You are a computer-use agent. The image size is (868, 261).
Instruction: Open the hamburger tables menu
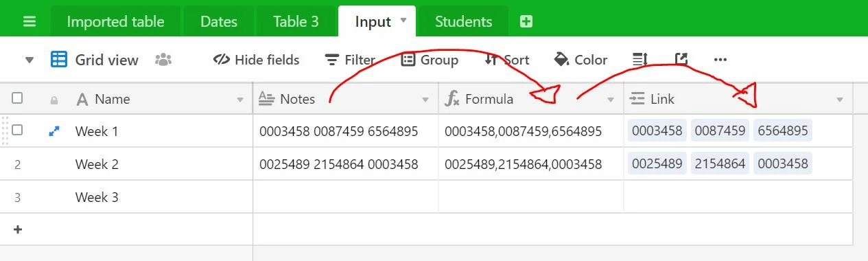pyautogui.click(x=30, y=21)
